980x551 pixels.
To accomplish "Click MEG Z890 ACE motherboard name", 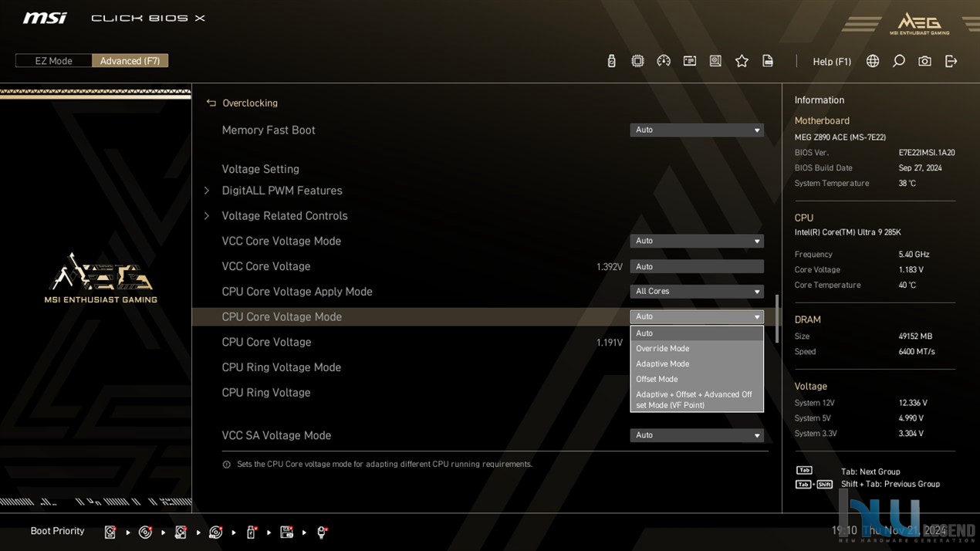I will pos(840,137).
